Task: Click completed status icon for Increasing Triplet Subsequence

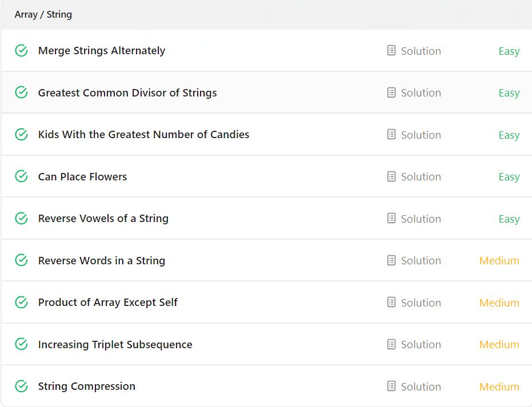Action: click(x=21, y=344)
